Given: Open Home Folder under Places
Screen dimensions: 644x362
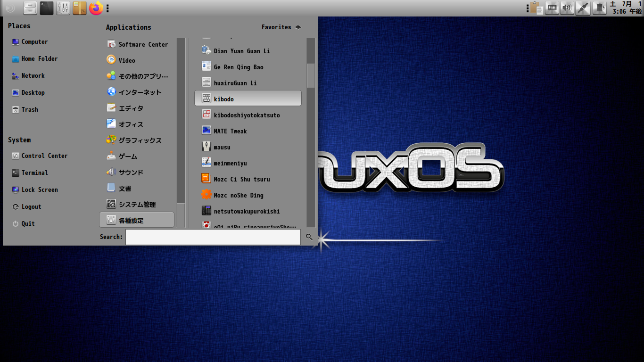Looking at the screenshot, I should click(x=34, y=59).
